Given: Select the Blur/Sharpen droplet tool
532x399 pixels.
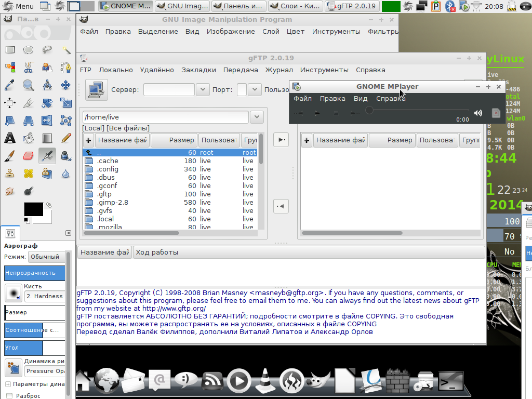Looking at the screenshot, I should point(66,174).
